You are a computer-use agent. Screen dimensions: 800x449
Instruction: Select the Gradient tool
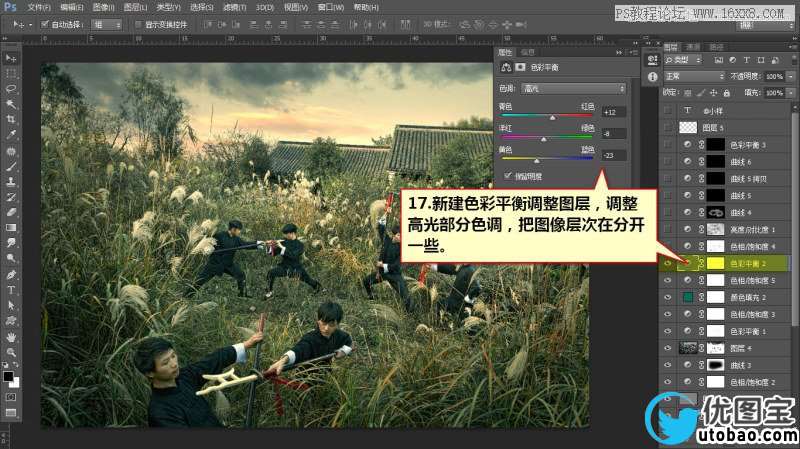(x=11, y=228)
